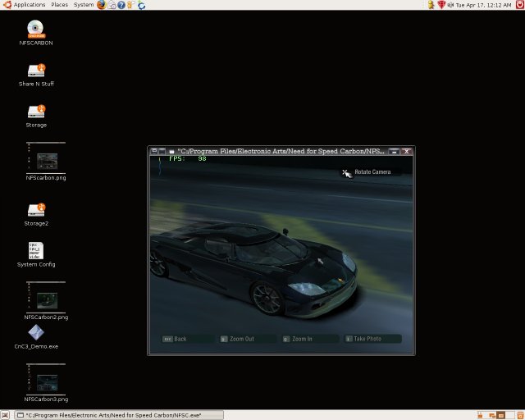This screenshot has width=525, height=420.
Task: Click Zoom In in photo mode
Action: click(x=310, y=339)
